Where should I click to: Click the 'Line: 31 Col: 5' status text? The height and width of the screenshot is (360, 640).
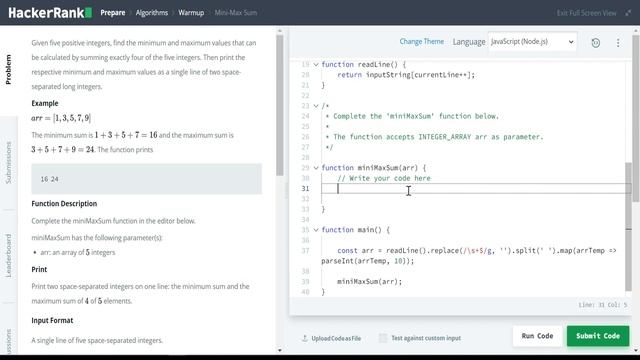pyautogui.click(x=602, y=305)
